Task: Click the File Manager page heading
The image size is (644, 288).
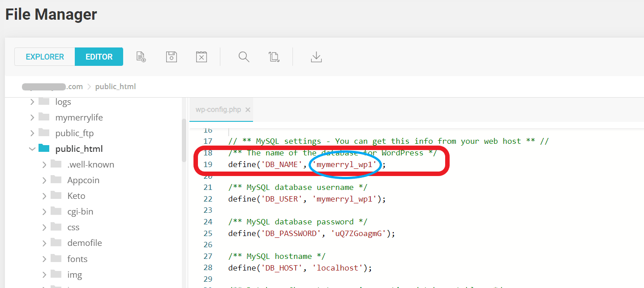Action: coord(51,14)
